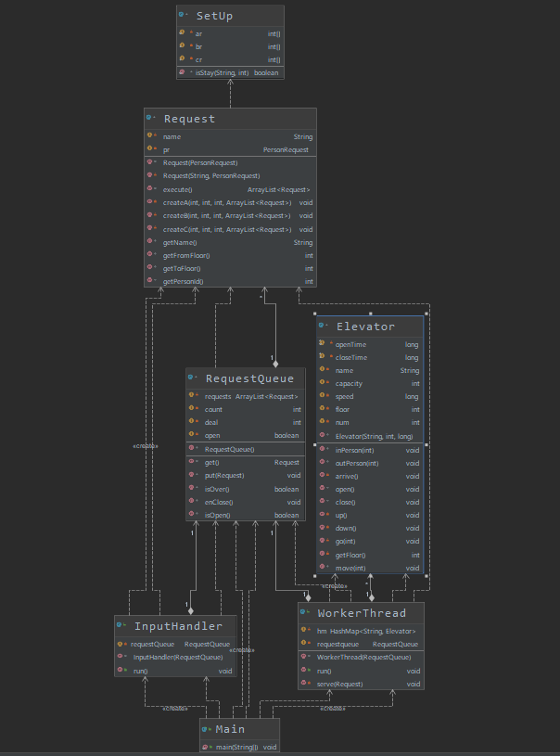Click the field icon next to br
Image resolution: width=560 pixels, height=756 pixels.
(182, 45)
